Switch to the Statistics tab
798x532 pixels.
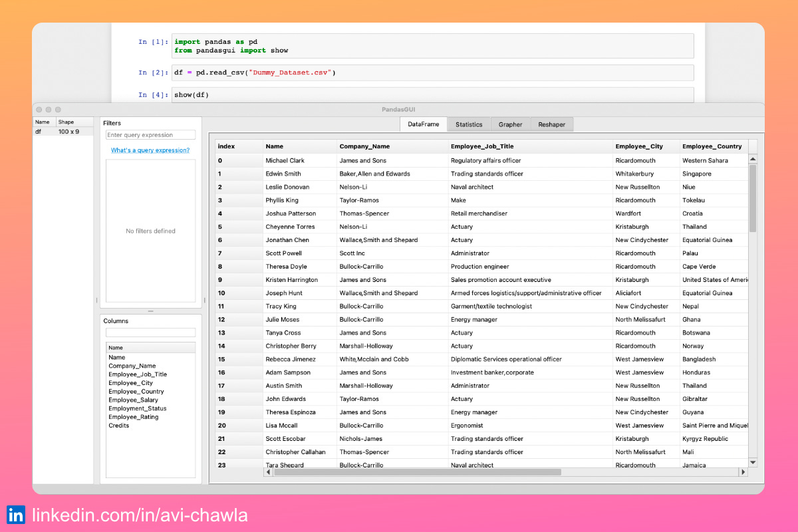(468, 124)
